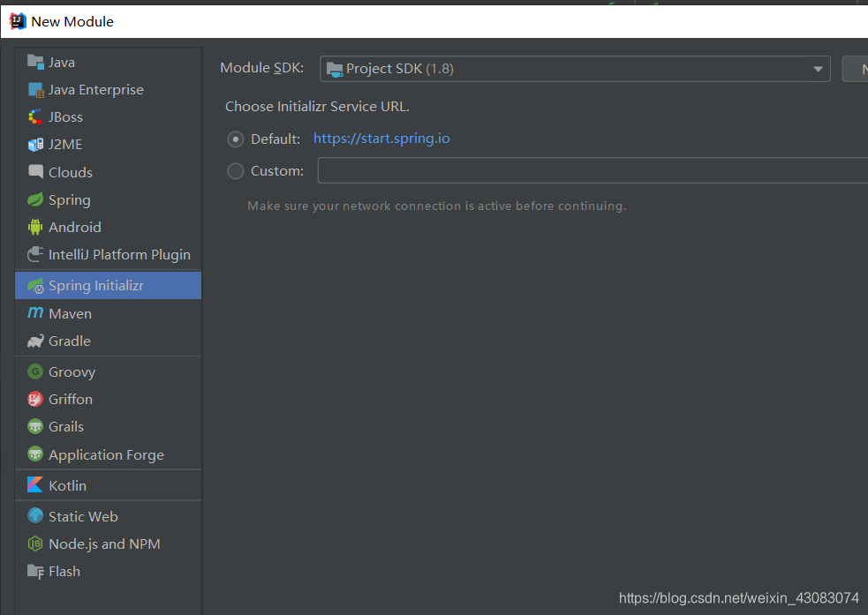
Task: Click the Node.js hexagon icon
Action: click(x=35, y=544)
